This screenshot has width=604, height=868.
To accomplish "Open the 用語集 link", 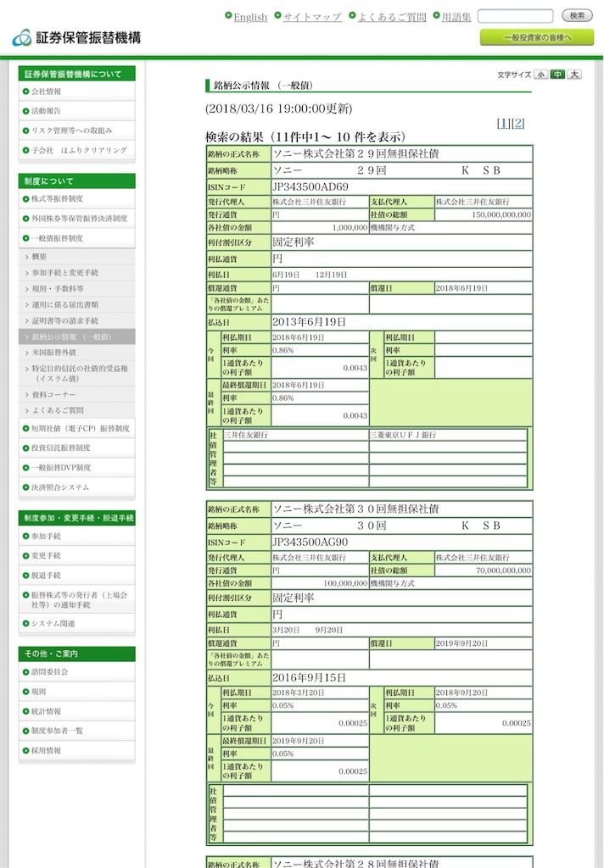I will click(456, 17).
